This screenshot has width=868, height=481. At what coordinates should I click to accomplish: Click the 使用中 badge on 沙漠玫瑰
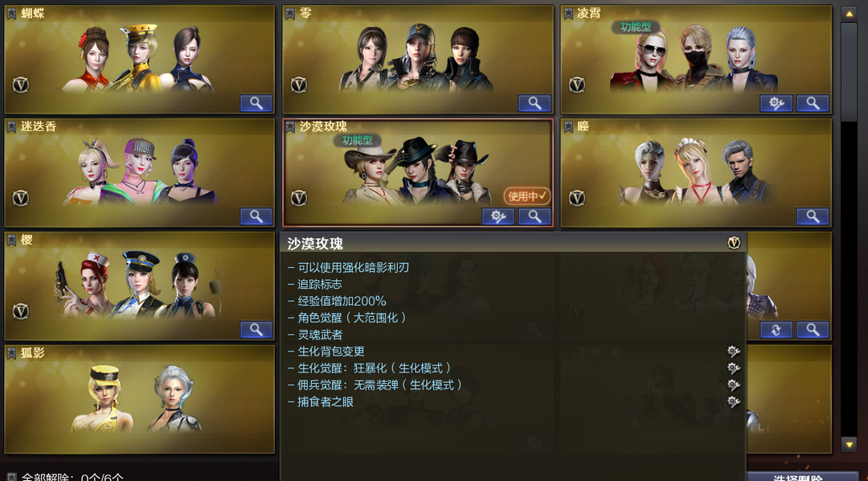(x=527, y=196)
